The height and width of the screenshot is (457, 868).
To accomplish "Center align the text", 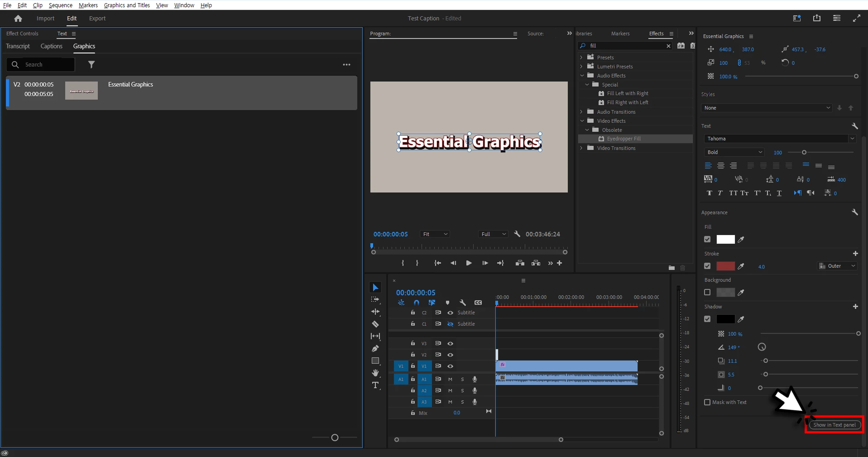I will point(721,166).
